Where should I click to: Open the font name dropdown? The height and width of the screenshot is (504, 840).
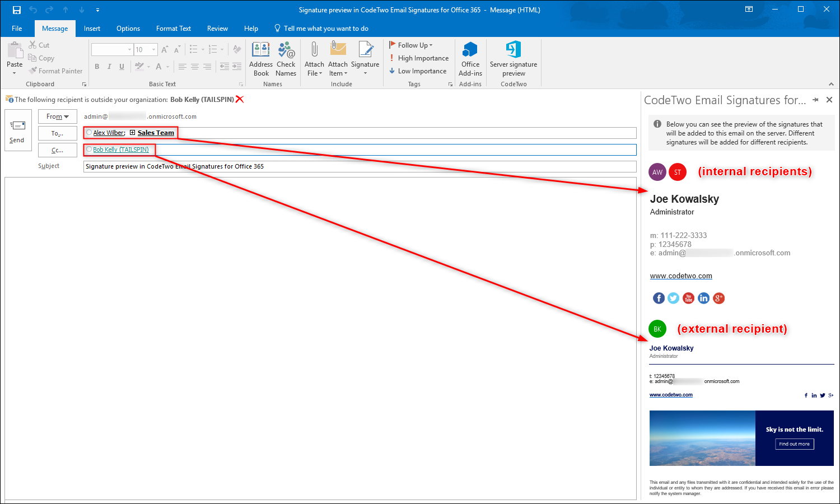pyautogui.click(x=130, y=50)
